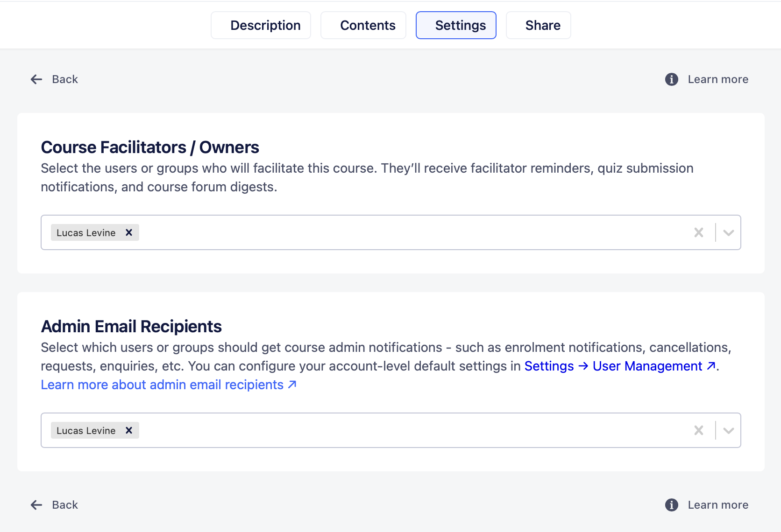This screenshot has width=781, height=532.
Task: Click inside the Course Facilitators input field
Action: 411,232
